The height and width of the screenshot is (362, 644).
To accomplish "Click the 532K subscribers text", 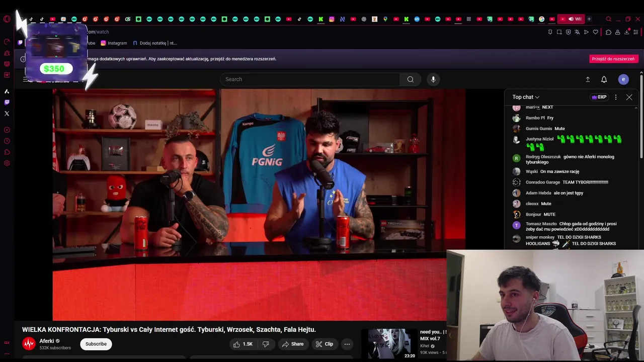I will [55, 348].
